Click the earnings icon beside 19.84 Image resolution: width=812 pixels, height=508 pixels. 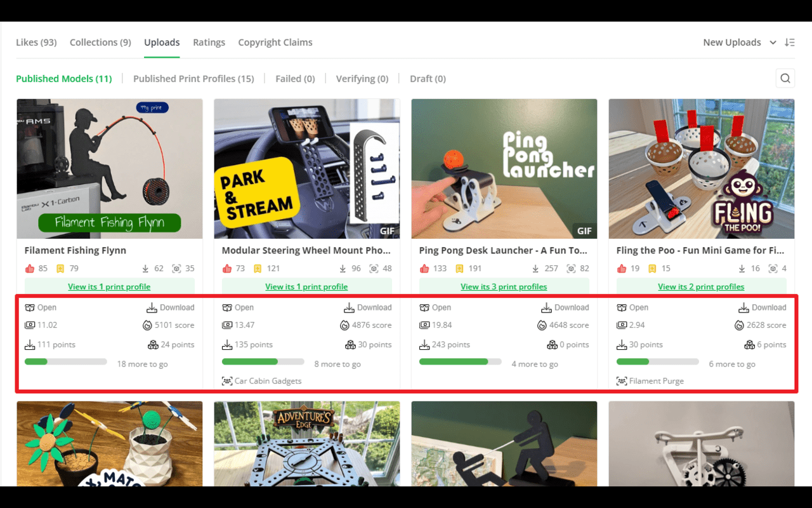pos(424,325)
